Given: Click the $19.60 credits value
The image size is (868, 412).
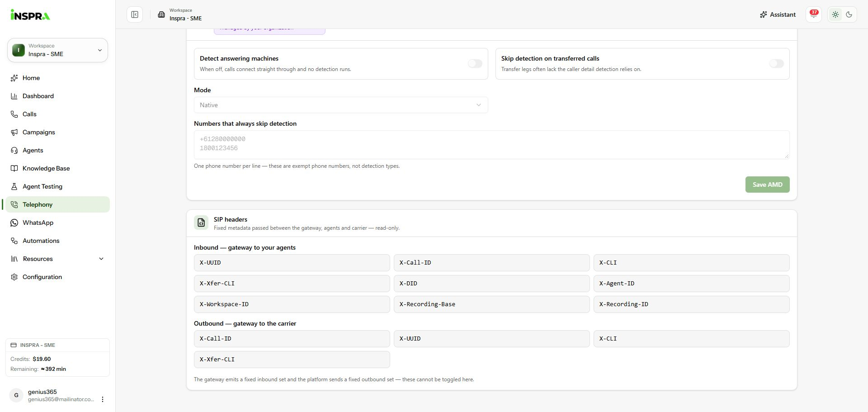Looking at the screenshot, I should (x=42, y=359).
